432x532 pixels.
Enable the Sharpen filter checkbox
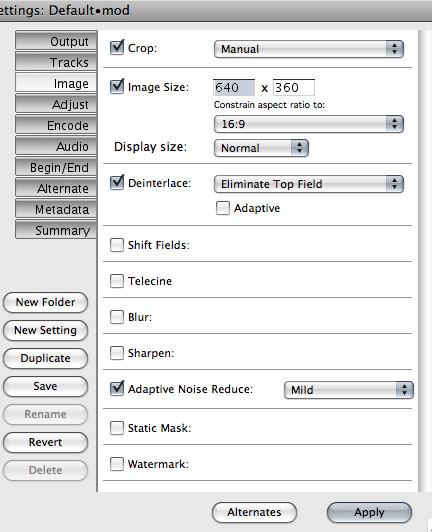point(117,353)
